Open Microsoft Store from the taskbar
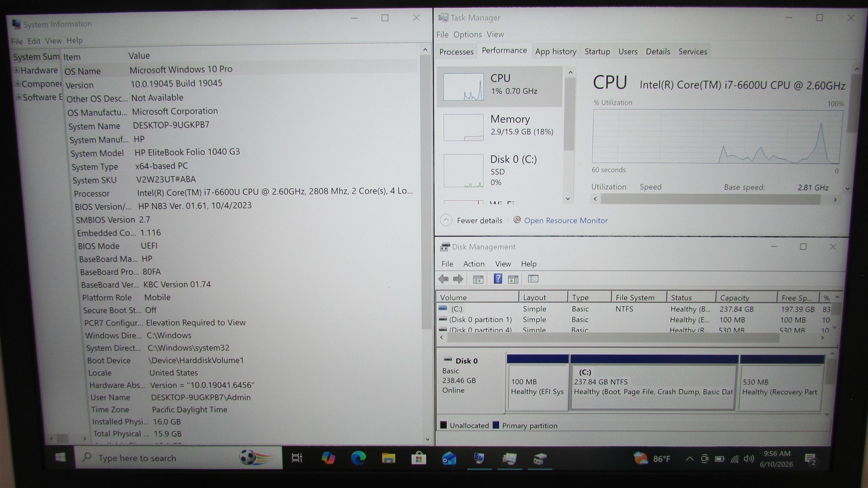Image resolution: width=868 pixels, height=488 pixels. [x=418, y=458]
